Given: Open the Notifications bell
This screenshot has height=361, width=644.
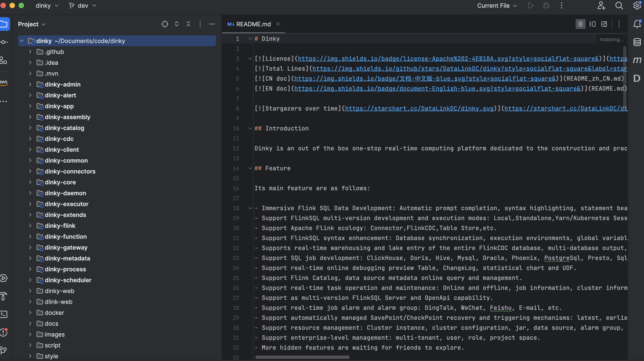Looking at the screenshot, I should point(637,24).
